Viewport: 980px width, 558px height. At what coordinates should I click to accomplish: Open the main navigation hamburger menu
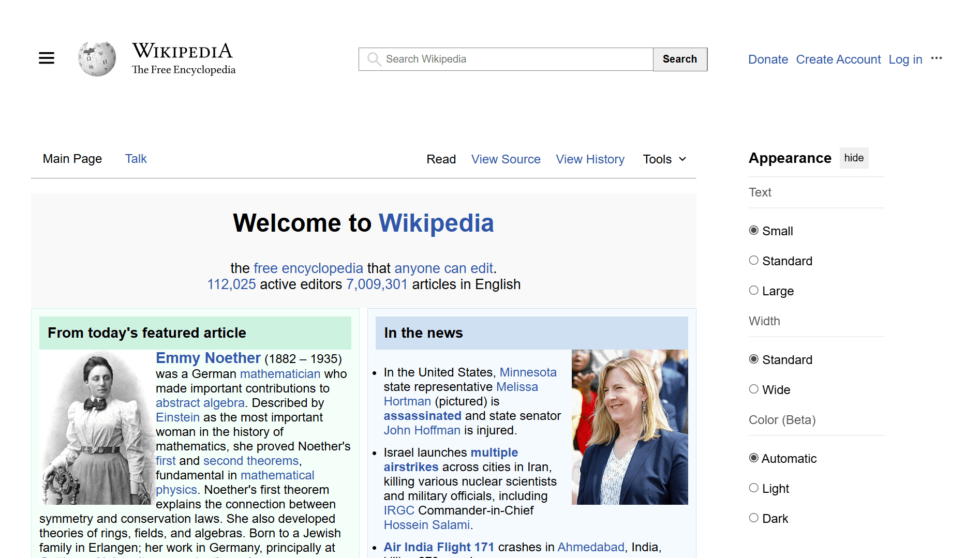pos(46,58)
